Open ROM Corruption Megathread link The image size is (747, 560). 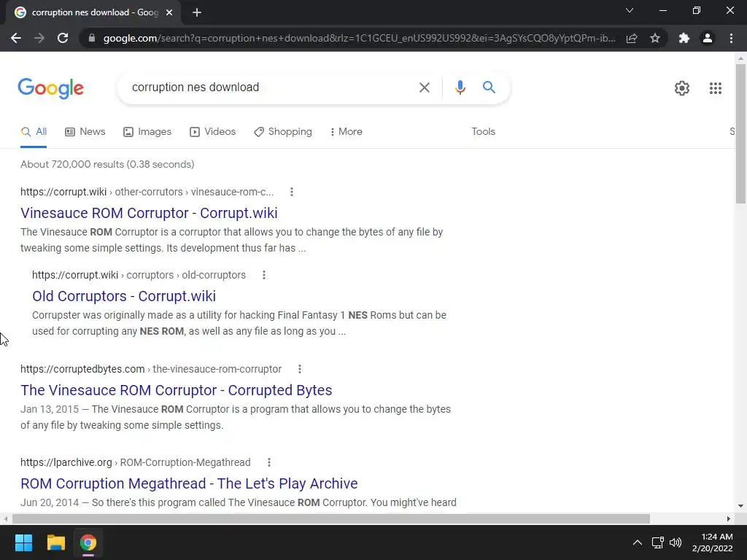(x=189, y=483)
